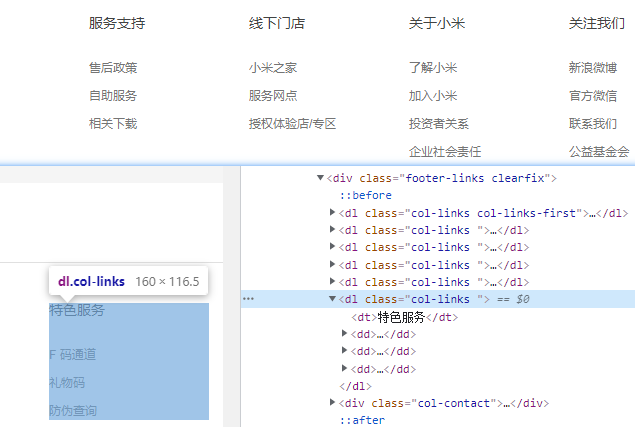Open the 投资者关系 link

coord(439,124)
